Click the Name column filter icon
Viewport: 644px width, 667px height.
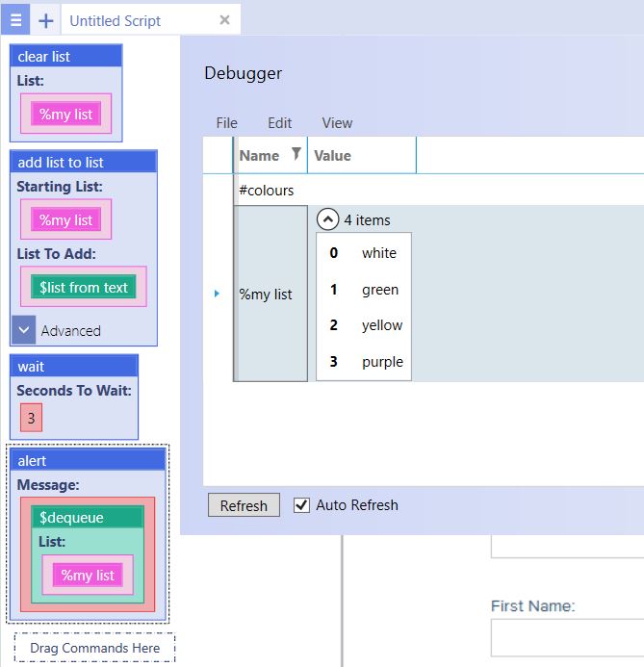(x=296, y=154)
